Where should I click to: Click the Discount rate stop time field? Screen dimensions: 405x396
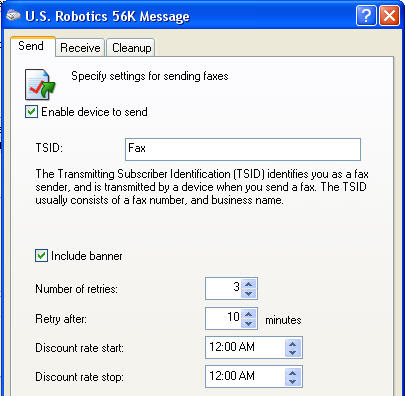pyautogui.click(x=245, y=377)
